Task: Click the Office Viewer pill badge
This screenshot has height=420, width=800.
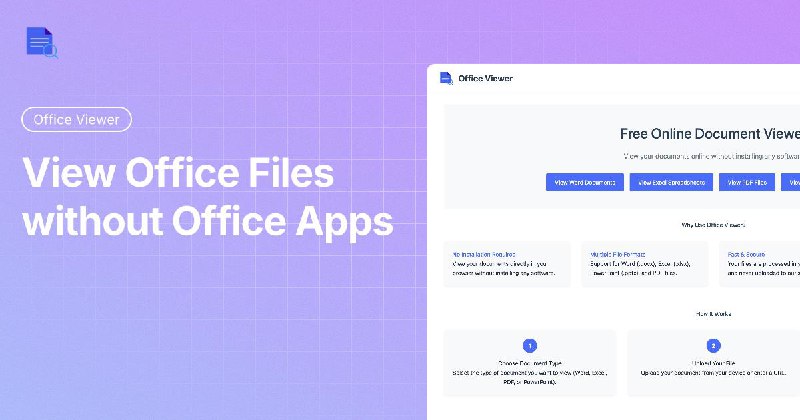Action: (x=76, y=120)
